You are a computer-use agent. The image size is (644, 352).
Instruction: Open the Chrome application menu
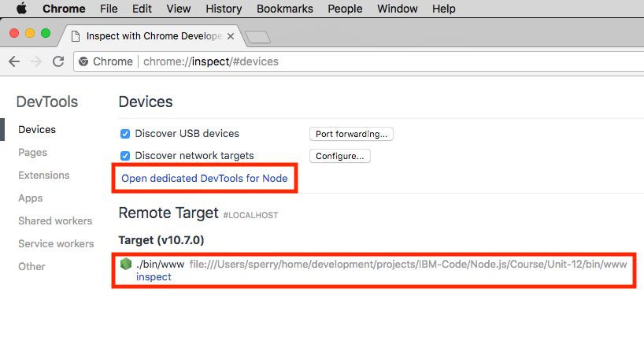coord(64,9)
